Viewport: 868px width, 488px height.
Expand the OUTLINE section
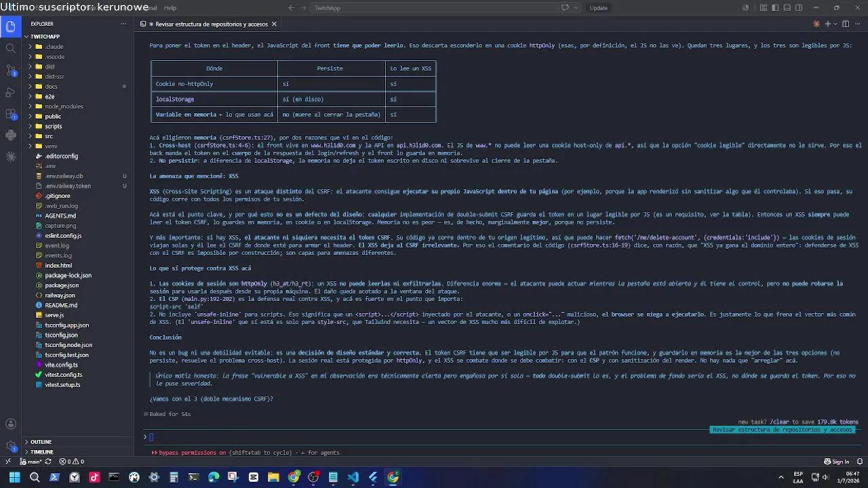[x=41, y=442]
